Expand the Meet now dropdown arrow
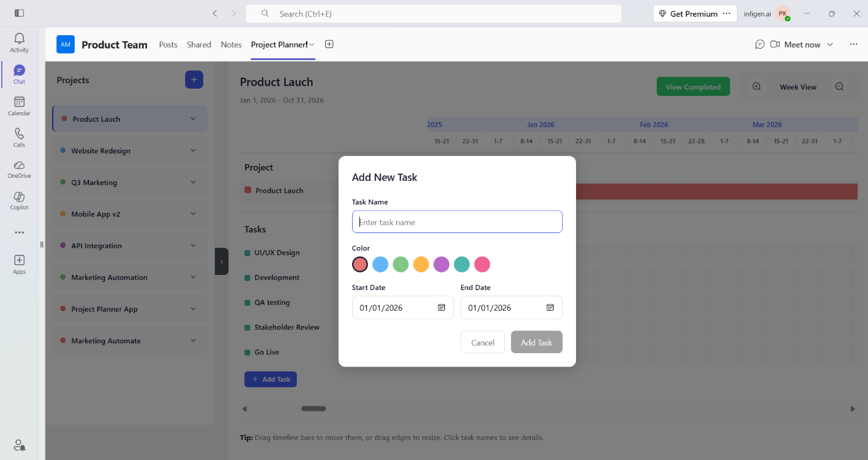 click(830, 44)
